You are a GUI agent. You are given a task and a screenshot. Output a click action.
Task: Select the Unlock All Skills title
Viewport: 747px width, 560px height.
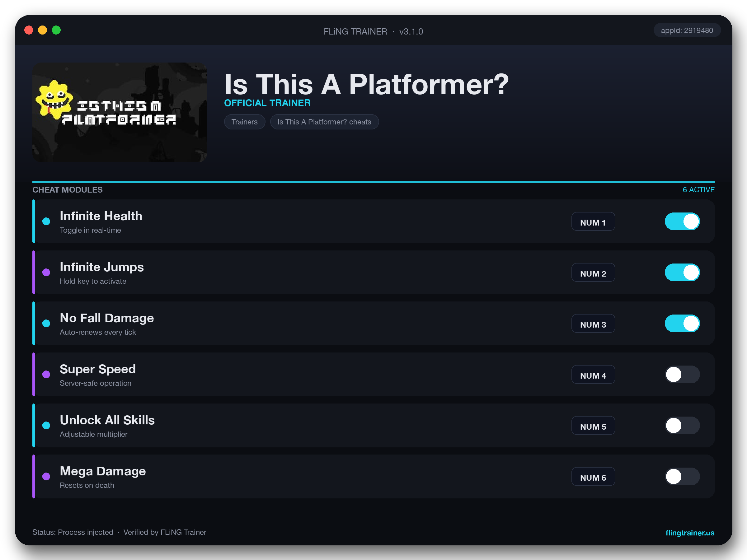pos(107,420)
